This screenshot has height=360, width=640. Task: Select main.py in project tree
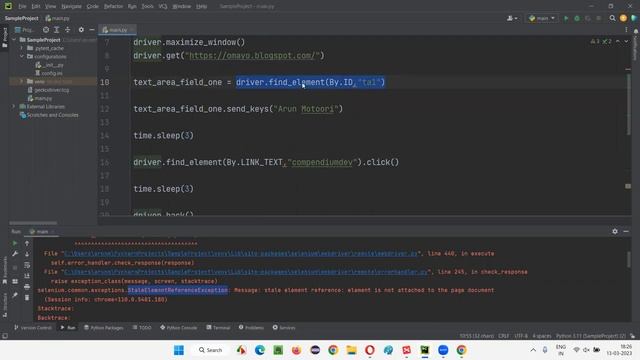point(40,98)
